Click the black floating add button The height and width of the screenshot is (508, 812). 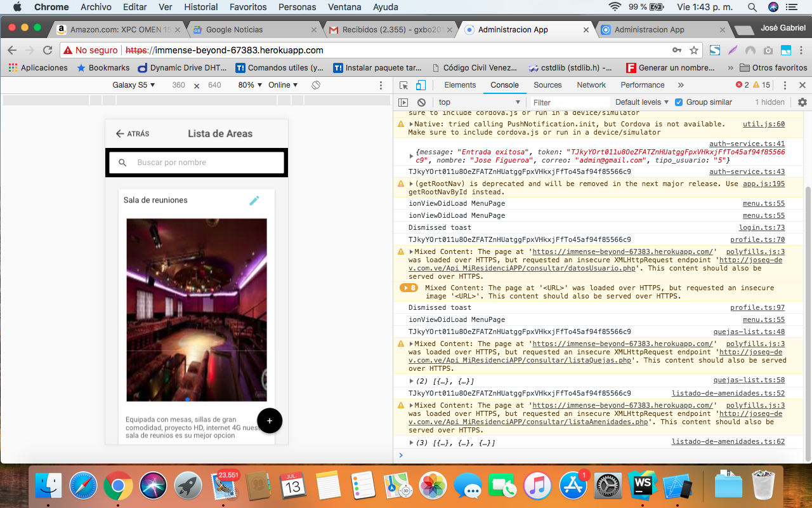[x=270, y=420]
